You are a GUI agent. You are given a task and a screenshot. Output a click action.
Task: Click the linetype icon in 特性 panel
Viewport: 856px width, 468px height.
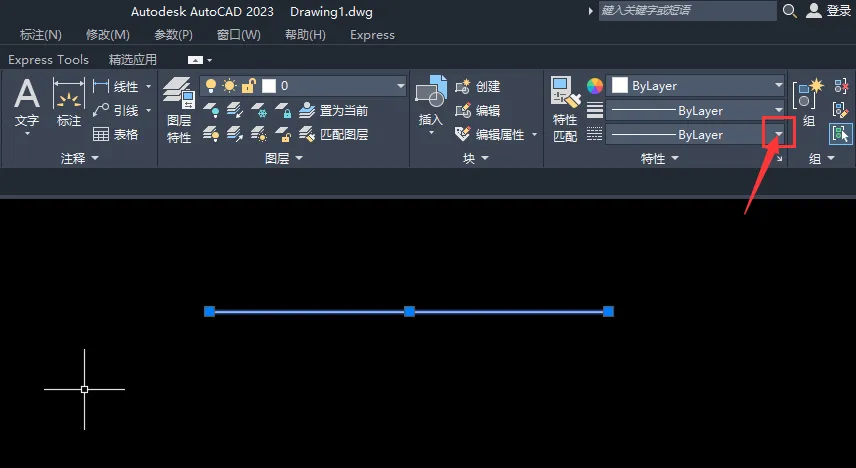(x=595, y=134)
